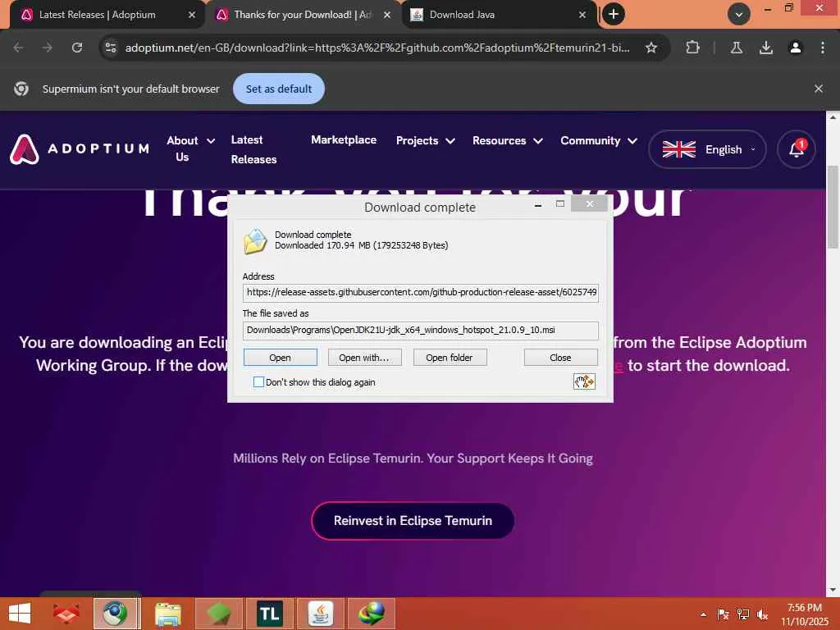
Task: Click the scrollbar down arrow
Action: click(833, 591)
